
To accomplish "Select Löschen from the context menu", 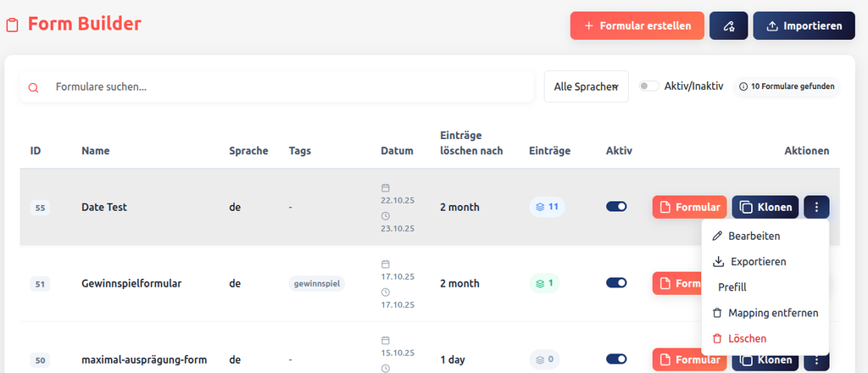I will click(765, 338).
